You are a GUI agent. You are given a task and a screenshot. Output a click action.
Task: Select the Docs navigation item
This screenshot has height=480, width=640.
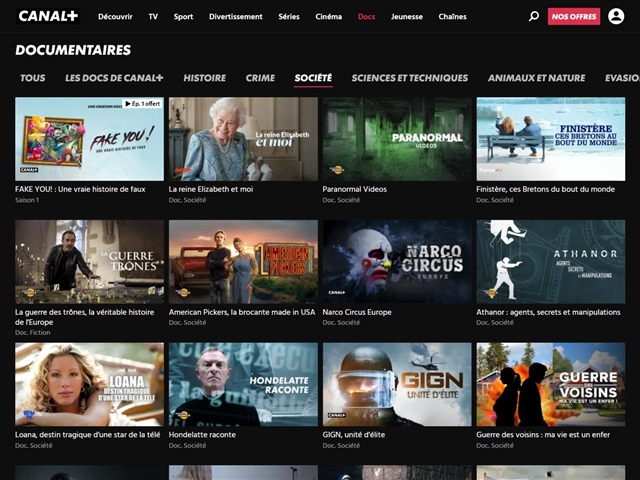[x=366, y=17]
